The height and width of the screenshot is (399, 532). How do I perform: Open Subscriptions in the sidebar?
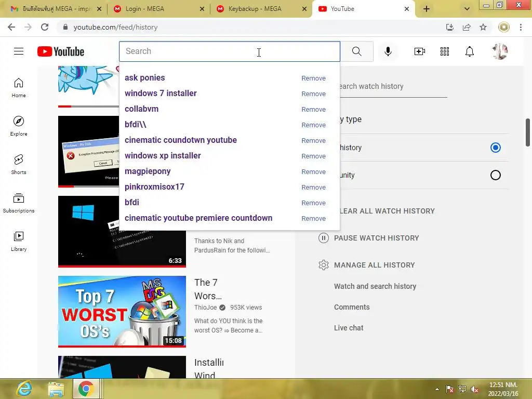(x=19, y=203)
